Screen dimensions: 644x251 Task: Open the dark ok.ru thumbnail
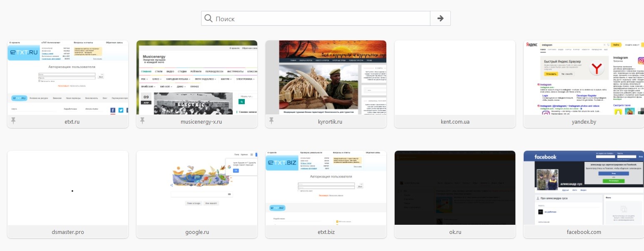click(455, 188)
